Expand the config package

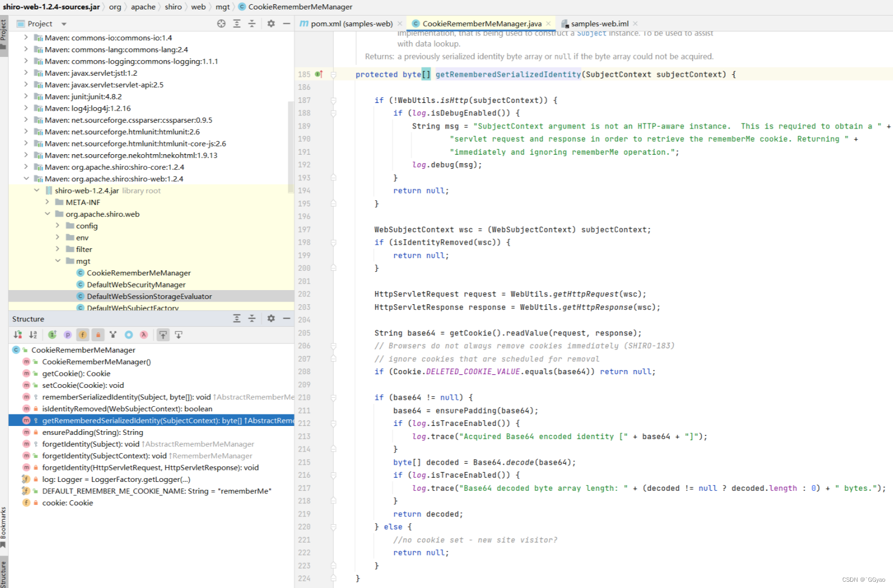point(57,226)
